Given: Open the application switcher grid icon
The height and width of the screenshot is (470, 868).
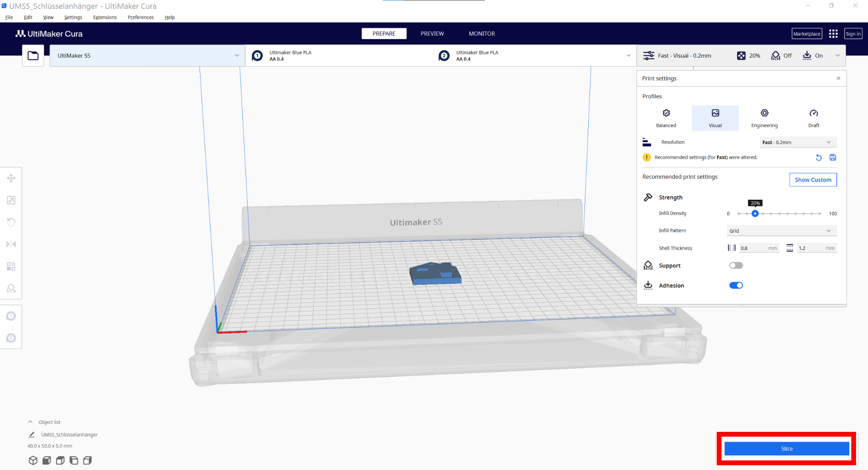Looking at the screenshot, I should pyautogui.click(x=833, y=33).
